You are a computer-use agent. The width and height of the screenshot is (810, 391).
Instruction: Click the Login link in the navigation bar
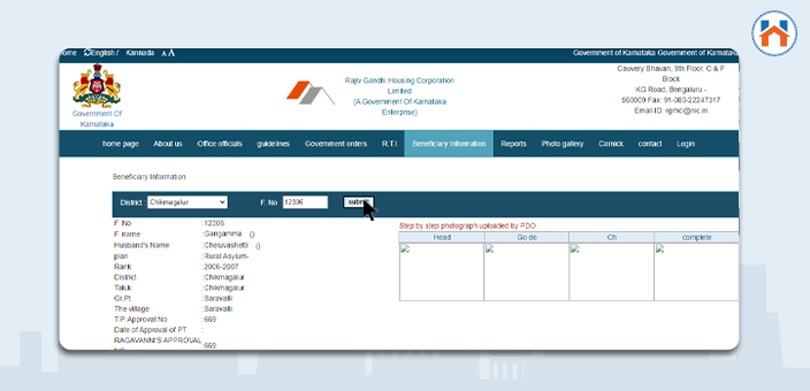(x=686, y=144)
